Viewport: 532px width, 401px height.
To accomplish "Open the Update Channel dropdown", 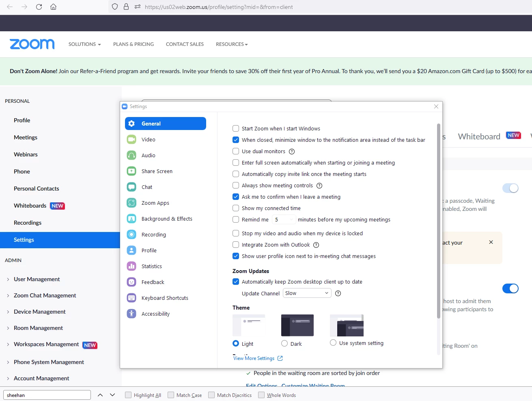I will tap(307, 293).
